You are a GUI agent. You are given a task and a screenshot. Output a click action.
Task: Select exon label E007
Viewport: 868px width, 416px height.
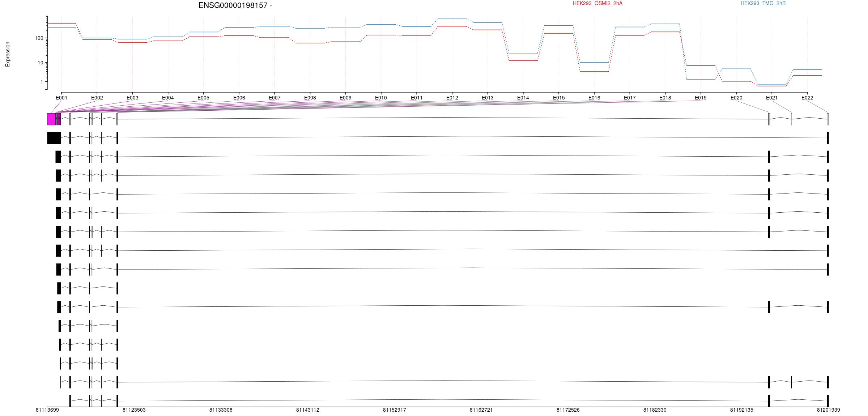click(x=275, y=98)
